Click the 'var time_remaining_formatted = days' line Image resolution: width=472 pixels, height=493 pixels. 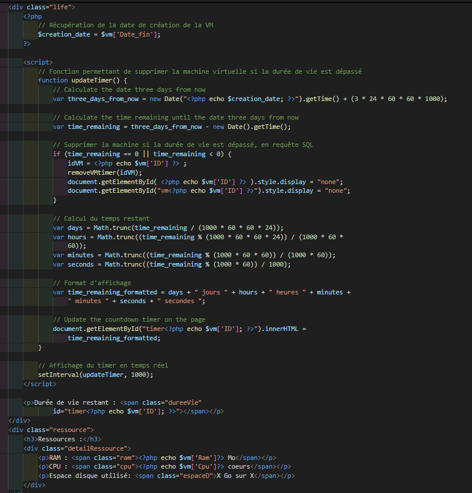pyautogui.click(x=201, y=293)
